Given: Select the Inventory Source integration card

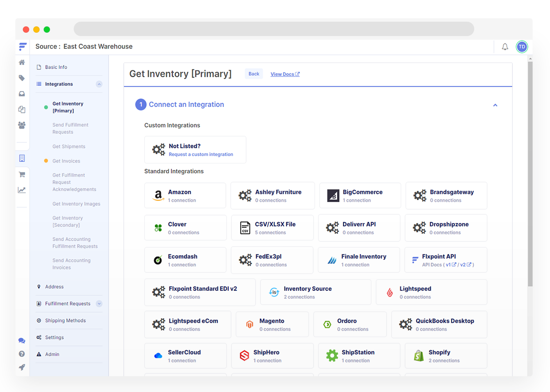Looking at the screenshot, I should (316, 292).
